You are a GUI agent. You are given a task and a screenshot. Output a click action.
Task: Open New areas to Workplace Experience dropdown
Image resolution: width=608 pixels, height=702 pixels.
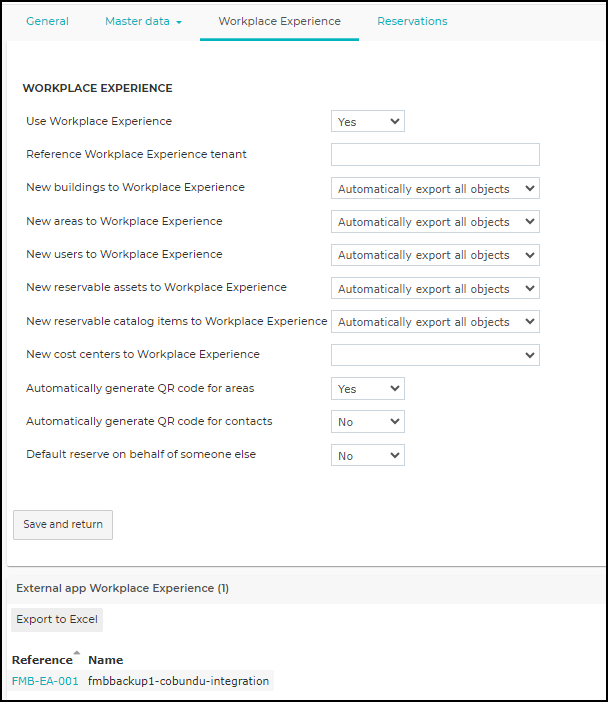coord(435,222)
